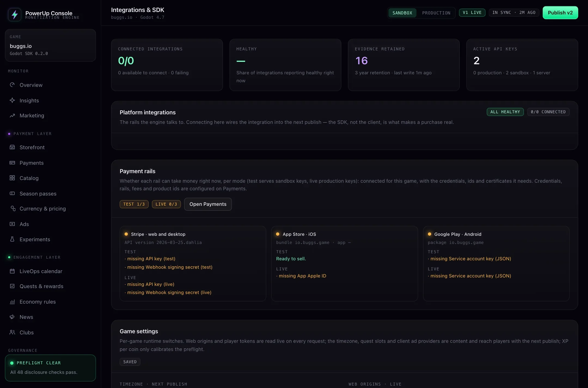Click the Open Payments button
This screenshot has height=388, width=588.
[208, 204]
